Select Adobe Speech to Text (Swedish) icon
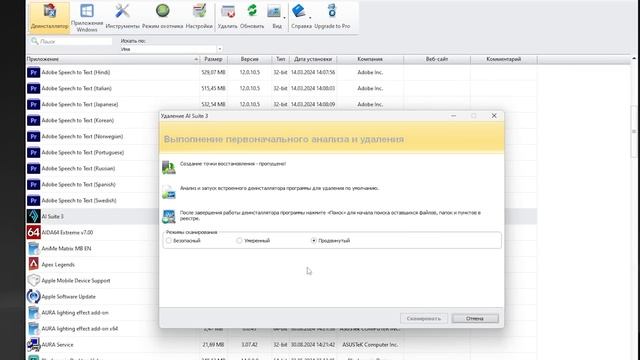 coord(33,200)
